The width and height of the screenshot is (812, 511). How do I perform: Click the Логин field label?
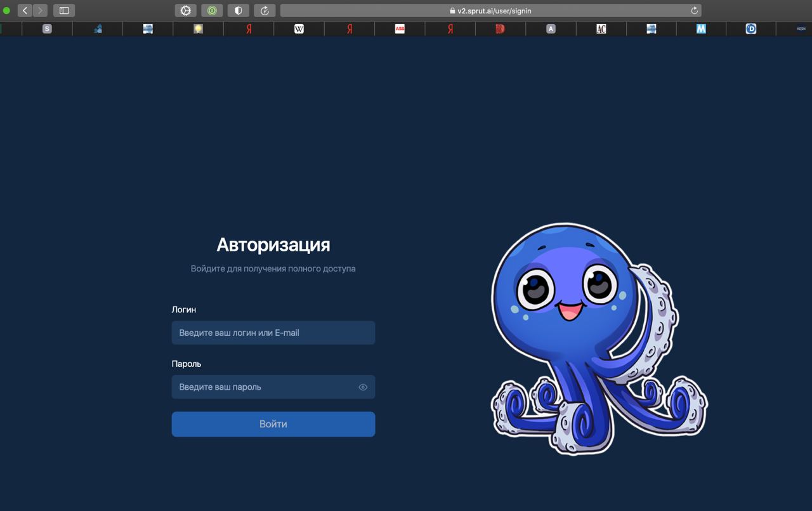(x=184, y=310)
